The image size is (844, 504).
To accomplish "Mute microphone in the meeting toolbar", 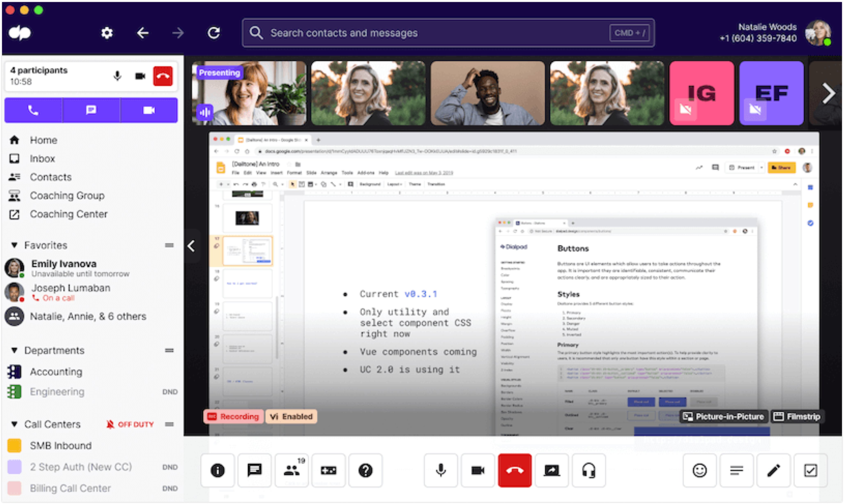I will click(441, 470).
